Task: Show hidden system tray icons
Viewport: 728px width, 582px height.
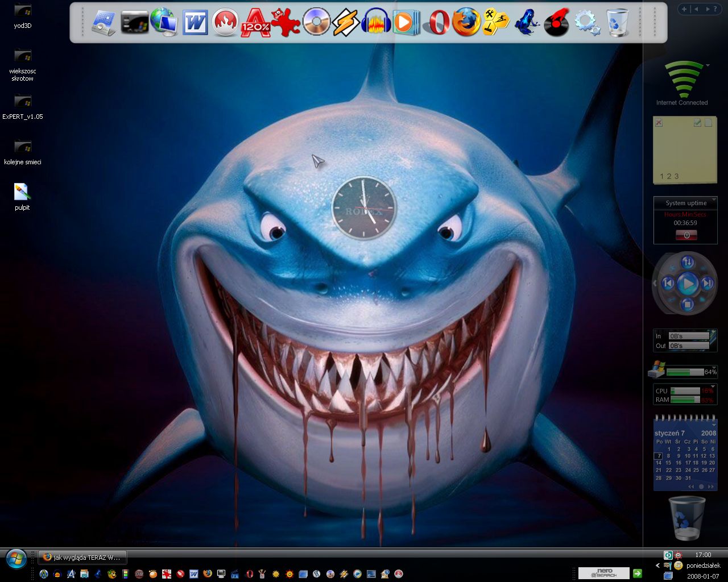Action: pyautogui.click(x=658, y=566)
